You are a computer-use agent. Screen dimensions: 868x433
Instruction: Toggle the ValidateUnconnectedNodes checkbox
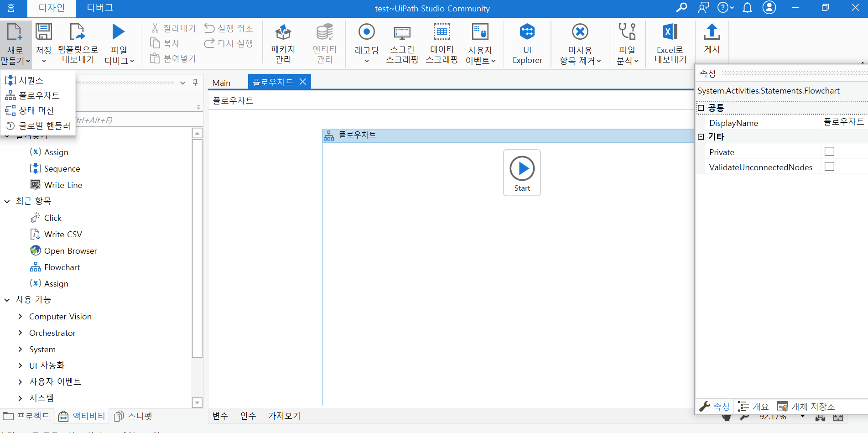coord(829,167)
